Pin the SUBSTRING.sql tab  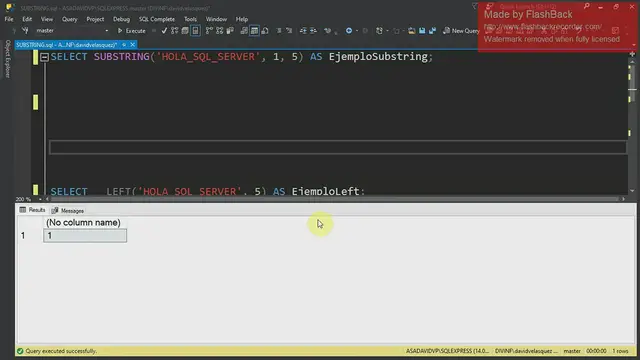click(124, 45)
